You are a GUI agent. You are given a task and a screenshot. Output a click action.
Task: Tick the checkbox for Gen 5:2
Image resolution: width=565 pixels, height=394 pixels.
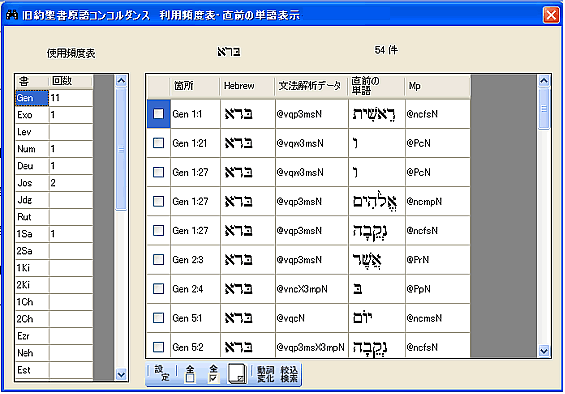[159, 347]
